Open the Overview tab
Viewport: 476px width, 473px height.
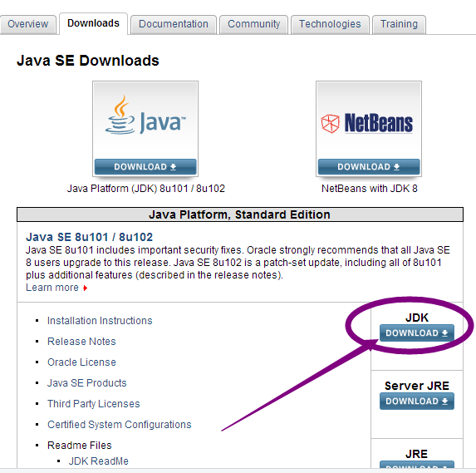coord(28,24)
